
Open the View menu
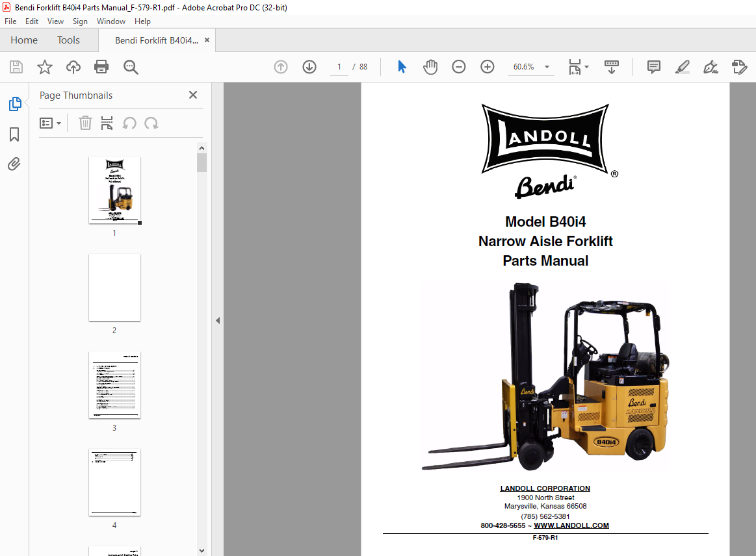[55, 21]
